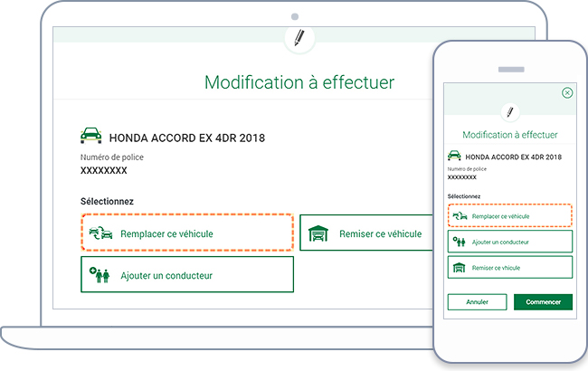Tap Remiser ce véhicule on the phone
Screen dimensions: 588x371
(x=510, y=267)
